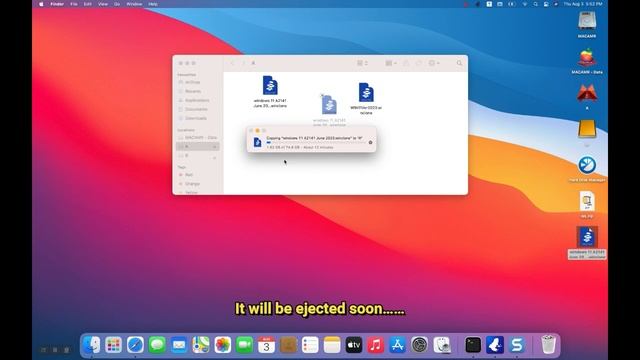Open Spotlight search in menu bar
The height and width of the screenshot is (360, 640).
[x=536, y=4]
